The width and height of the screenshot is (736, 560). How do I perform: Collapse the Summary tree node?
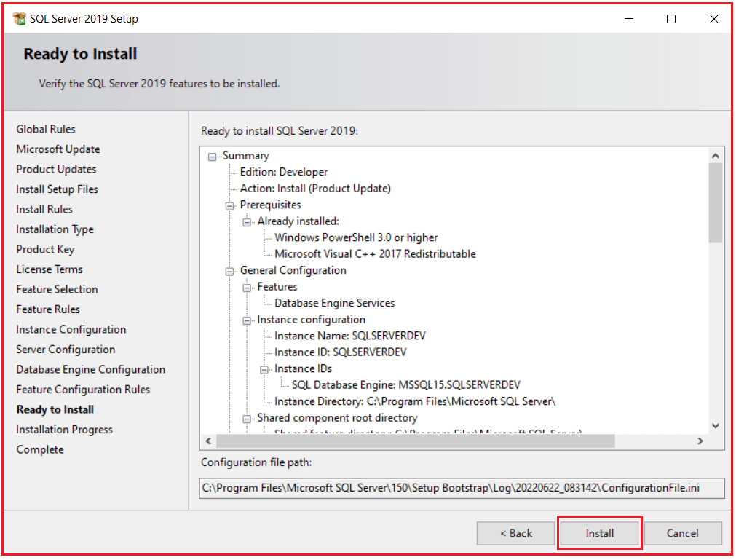coord(213,157)
